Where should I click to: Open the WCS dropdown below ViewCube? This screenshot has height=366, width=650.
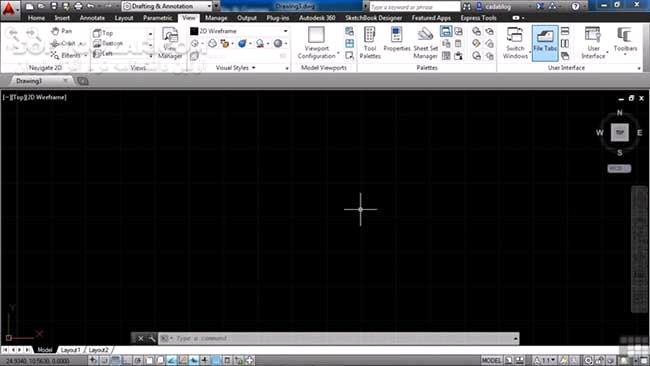619,168
